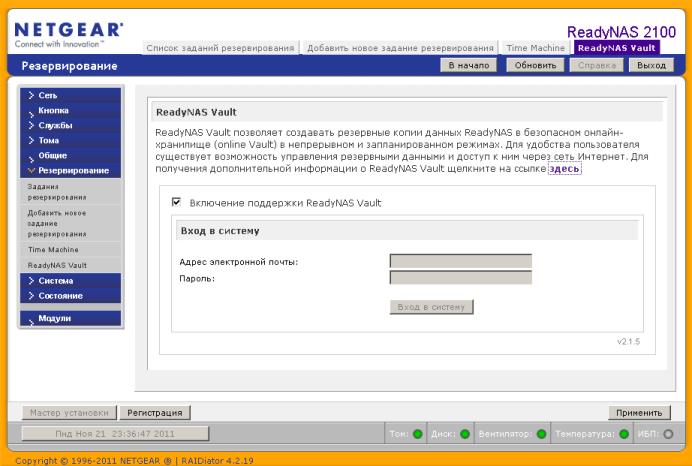This screenshot has width=692, height=466.
Task: Click the NETGEAR logo
Action: pos(68,35)
